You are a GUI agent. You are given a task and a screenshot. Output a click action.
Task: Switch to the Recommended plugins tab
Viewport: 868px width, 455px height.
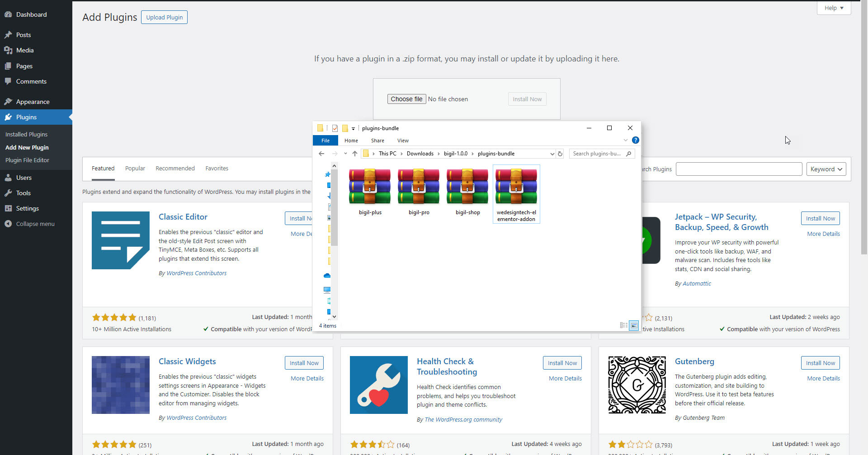point(175,168)
